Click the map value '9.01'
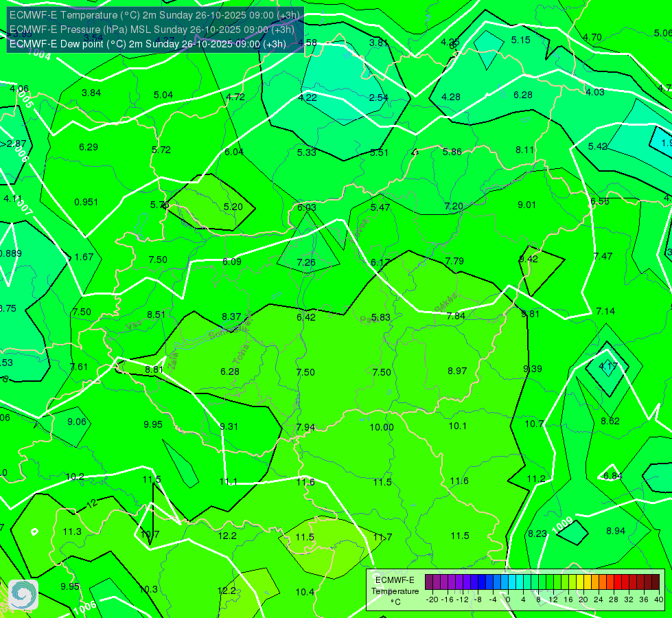This screenshot has width=672, height=618. pyautogui.click(x=526, y=205)
